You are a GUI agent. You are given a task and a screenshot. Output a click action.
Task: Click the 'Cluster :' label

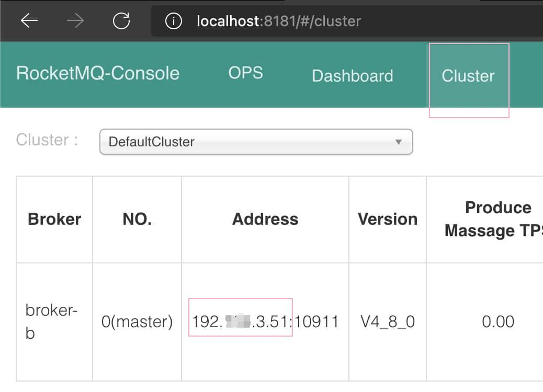(47, 140)
